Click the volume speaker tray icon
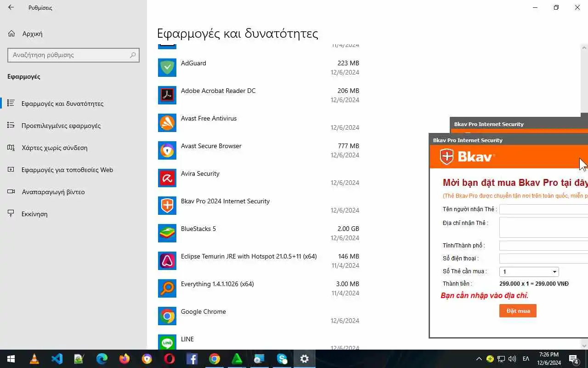This screenshot has height=368, width=588. (x=513, y=359)
